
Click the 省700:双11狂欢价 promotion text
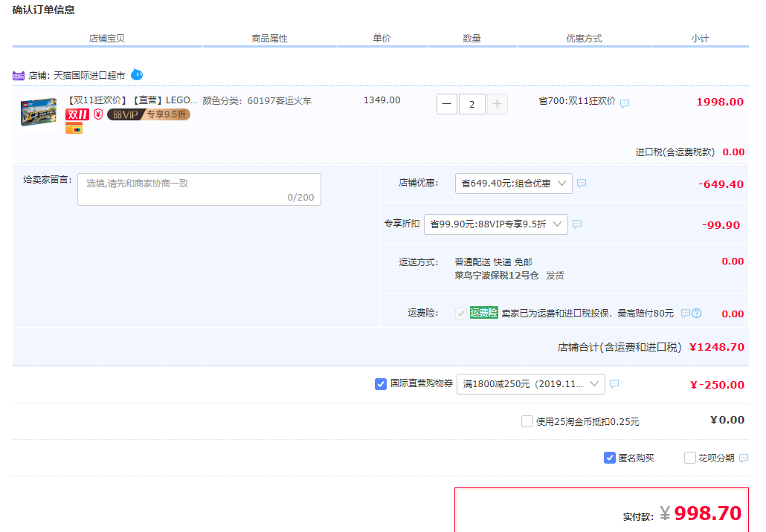coord(577,101)
